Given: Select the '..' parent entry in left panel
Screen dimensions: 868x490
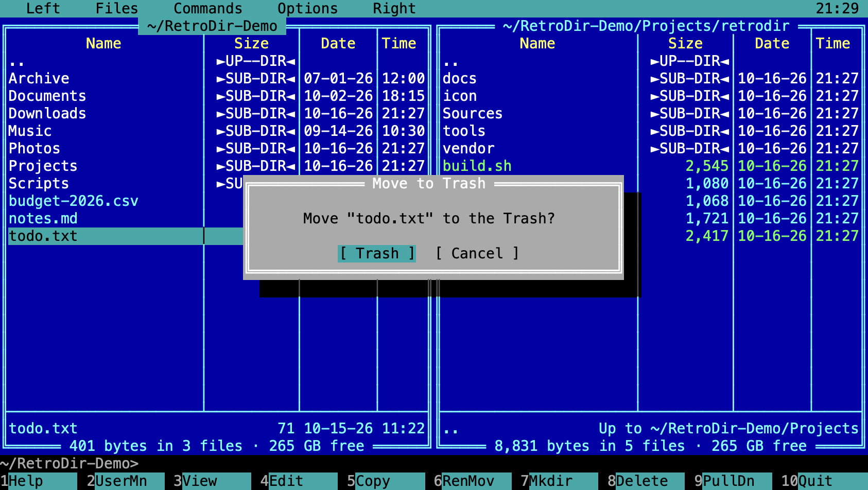Looking at the screenshot, I should [217, 61].
